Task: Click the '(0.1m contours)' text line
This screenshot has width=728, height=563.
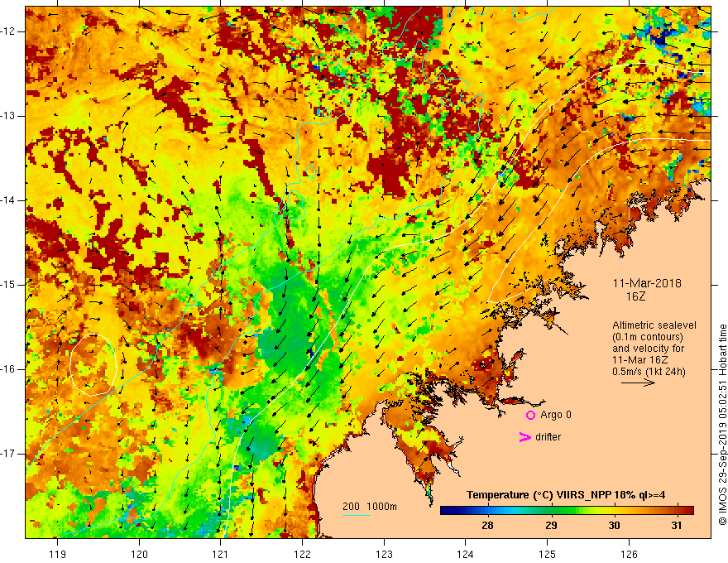Action: [x=648, y=337]
